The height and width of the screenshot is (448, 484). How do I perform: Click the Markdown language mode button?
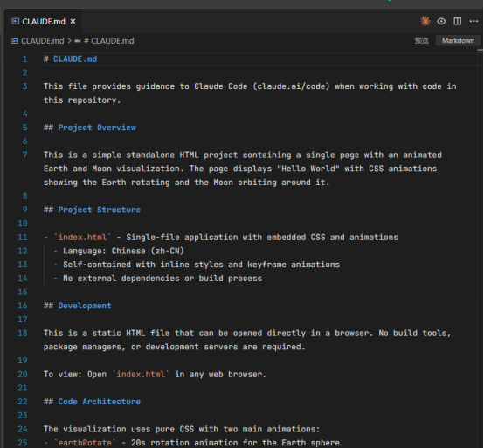point(458,41)
